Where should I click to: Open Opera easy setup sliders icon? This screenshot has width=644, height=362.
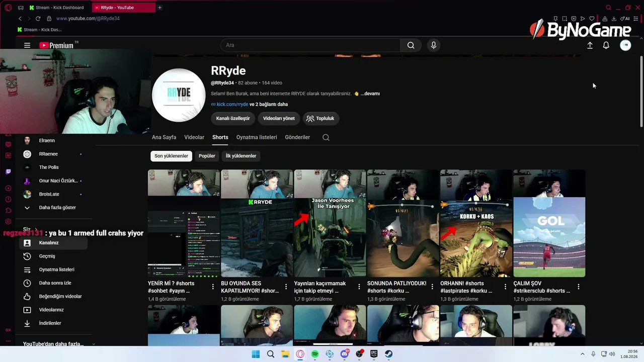pos(636,19)
